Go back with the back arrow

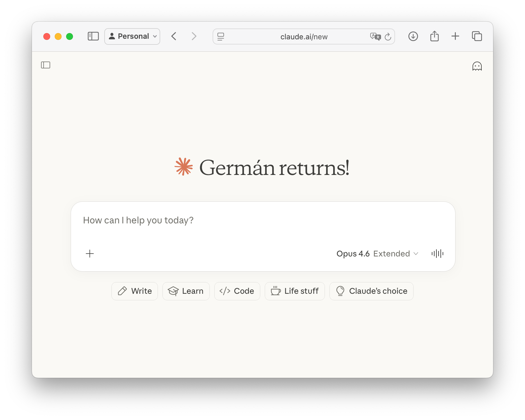tap(174, 36)
